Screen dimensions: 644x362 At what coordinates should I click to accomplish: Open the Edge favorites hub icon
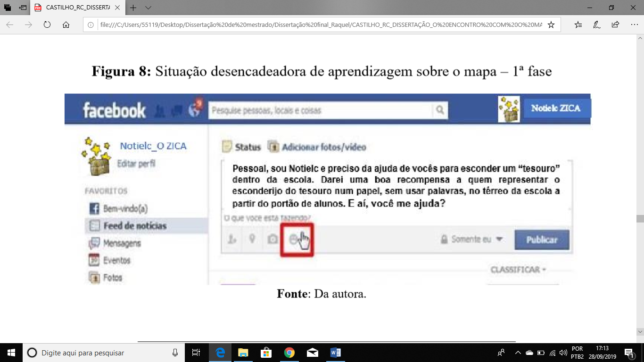578,25
